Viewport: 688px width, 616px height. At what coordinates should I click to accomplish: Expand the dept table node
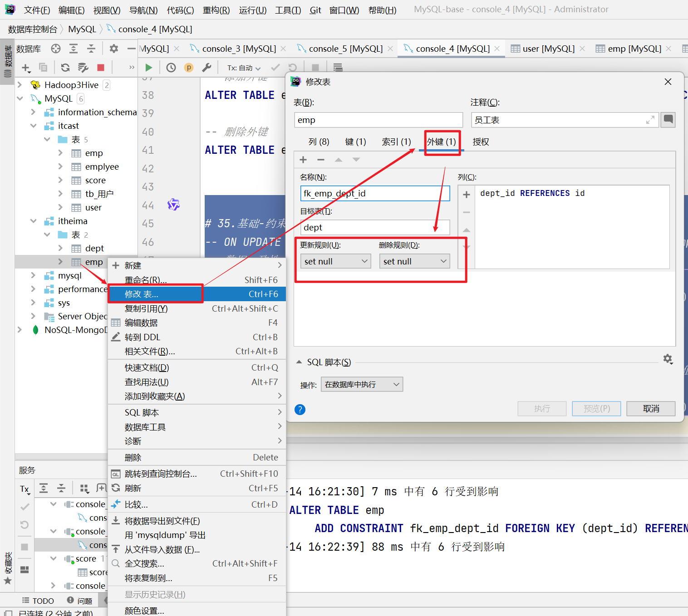click(60, 248)
